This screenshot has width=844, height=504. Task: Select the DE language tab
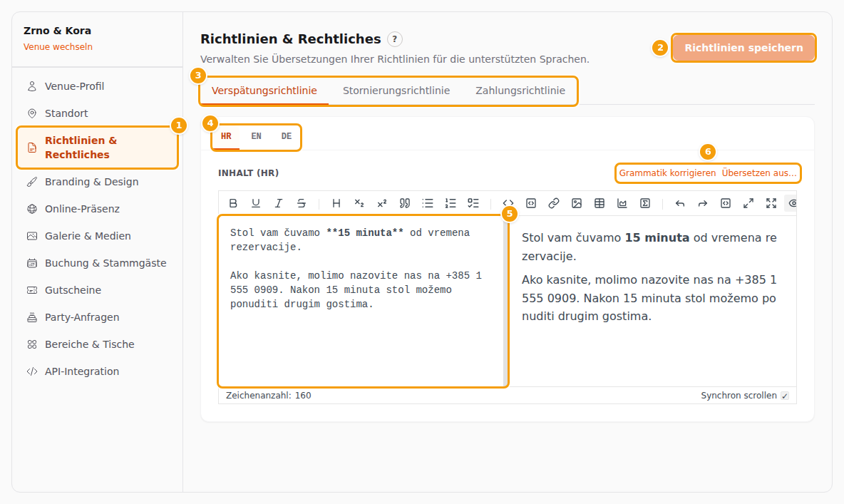click(287, 136)
